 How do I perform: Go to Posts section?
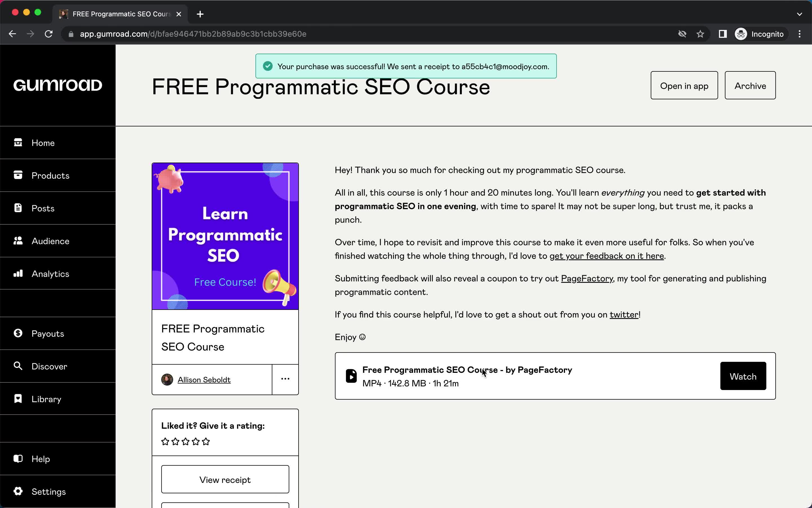(x=58, y=208)
